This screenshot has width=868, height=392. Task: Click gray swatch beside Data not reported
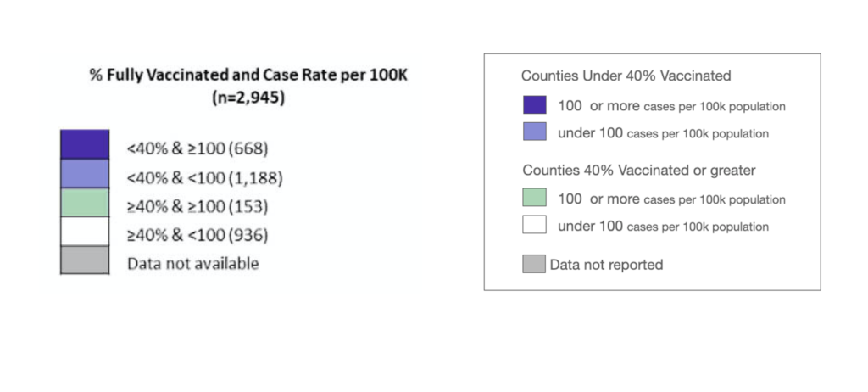534,264
